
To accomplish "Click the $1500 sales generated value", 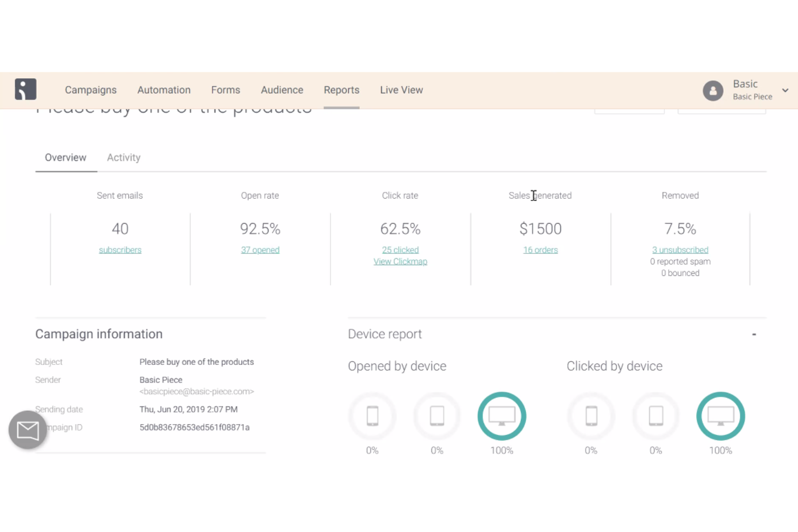I will click(540, 229).
